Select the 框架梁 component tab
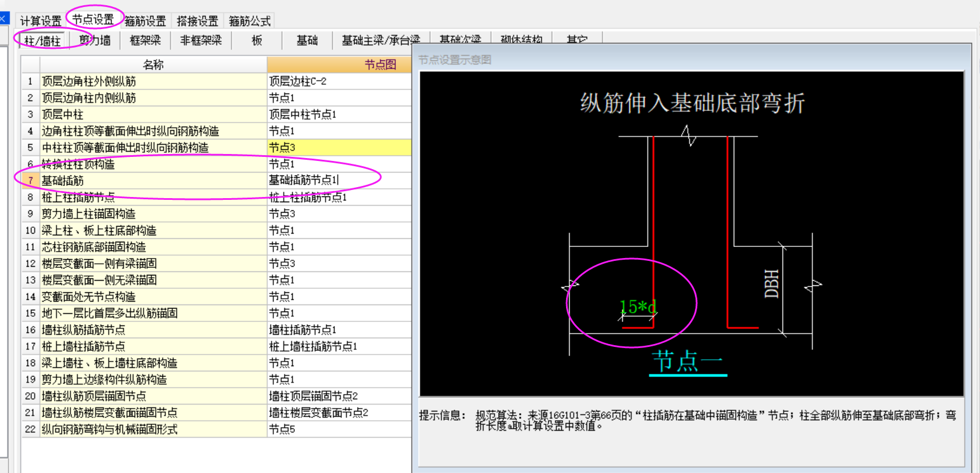980x473 pixels. 145,40
